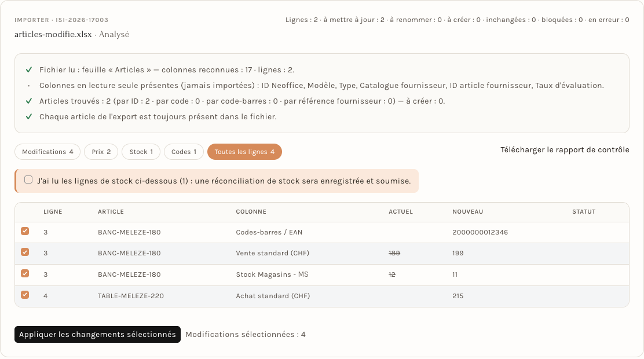Click the STATUT column header
This screenshot has width=644, height=359.
(x=584, y=211)
